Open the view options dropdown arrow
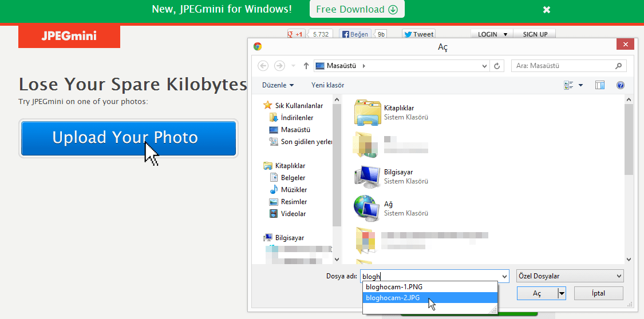 580,85
